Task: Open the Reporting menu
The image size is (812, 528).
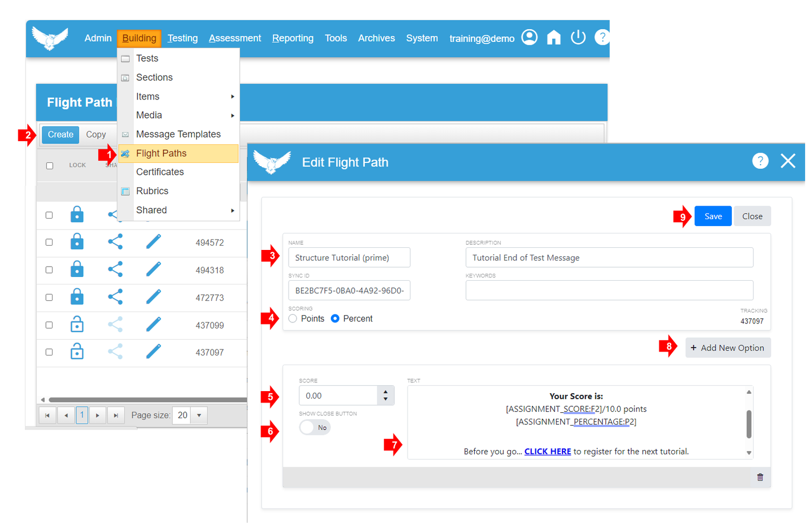Action: click(292, 38)
